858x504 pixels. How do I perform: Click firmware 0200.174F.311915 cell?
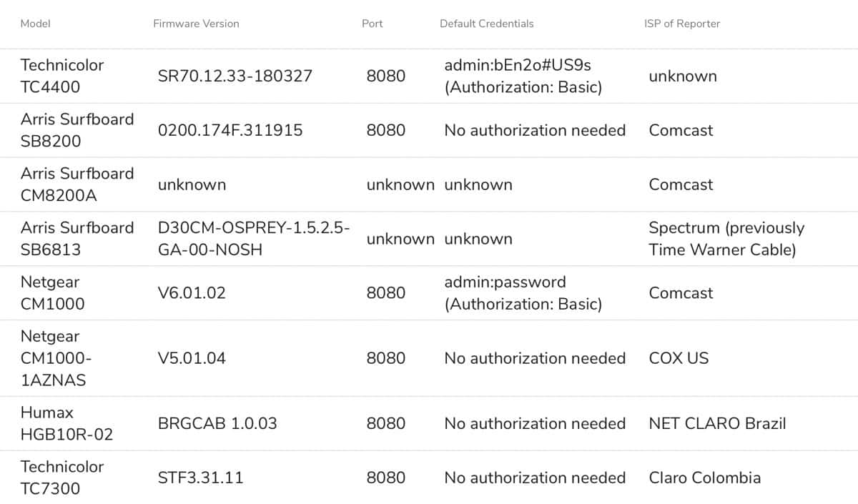click(x=230, y=130)
